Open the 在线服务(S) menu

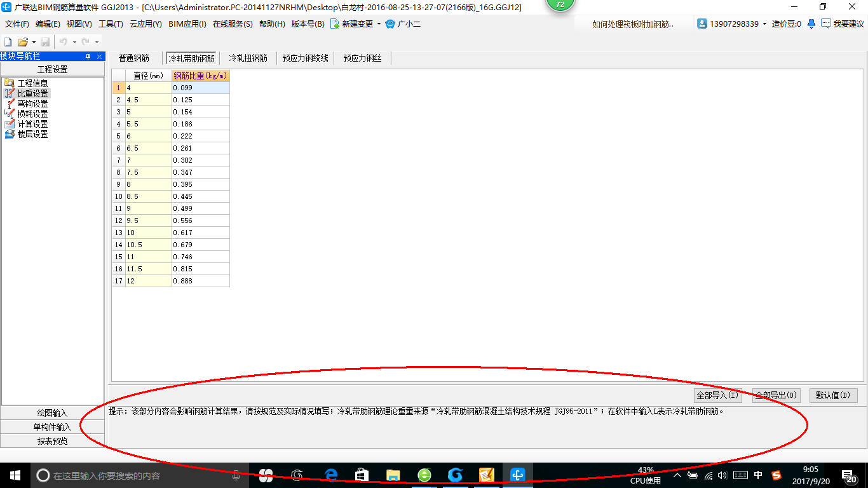[233, 24]
